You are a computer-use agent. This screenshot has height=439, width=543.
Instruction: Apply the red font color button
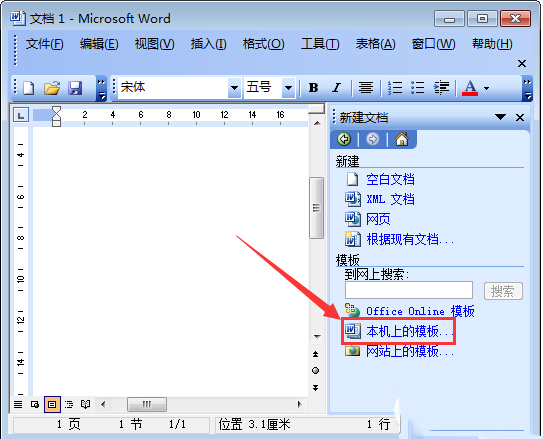[x=470, y=88]
